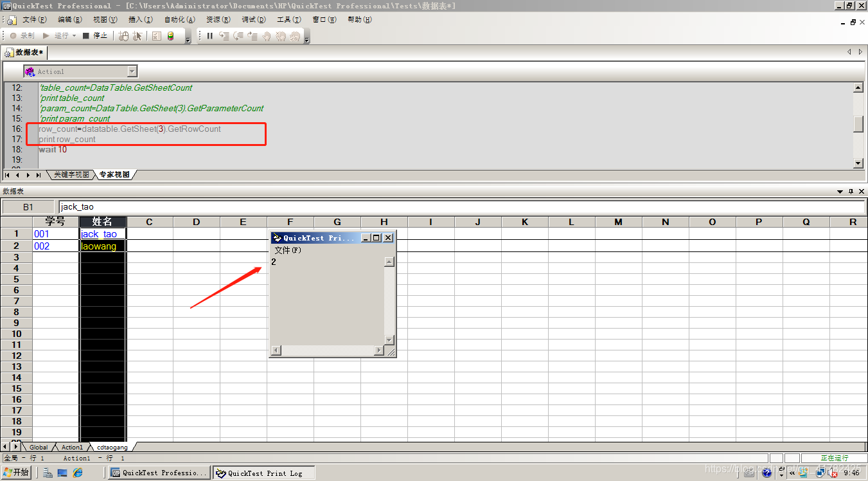Click the formula bar containing jack_tao

pos(462,207)
